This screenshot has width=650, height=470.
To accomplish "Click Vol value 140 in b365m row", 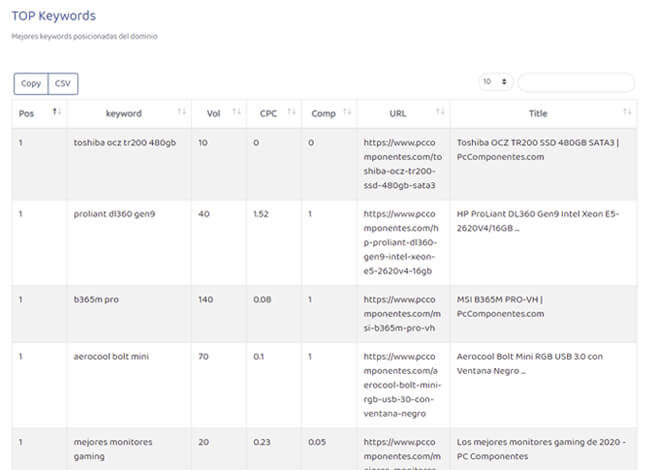I will pyautogui.click(x=206, y=299).
